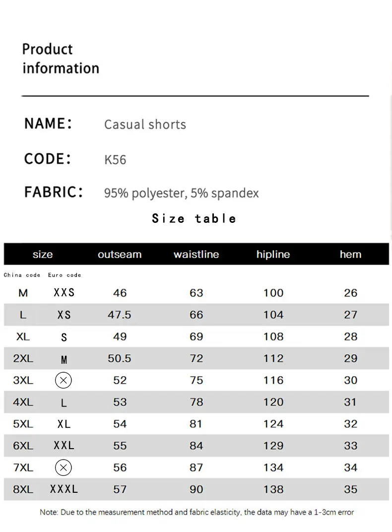Click the waistline column header
392x532 pixels.
(196, 254)
